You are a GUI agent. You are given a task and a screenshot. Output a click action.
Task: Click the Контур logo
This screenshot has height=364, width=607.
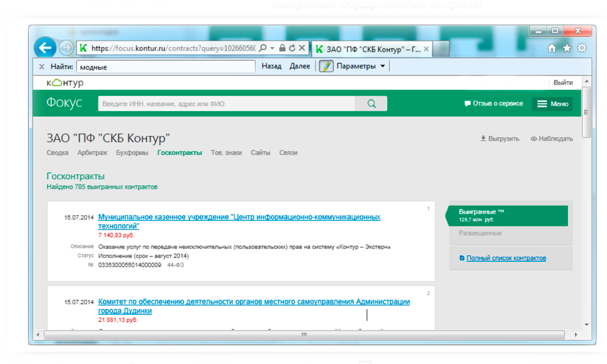tap(65, 83)
